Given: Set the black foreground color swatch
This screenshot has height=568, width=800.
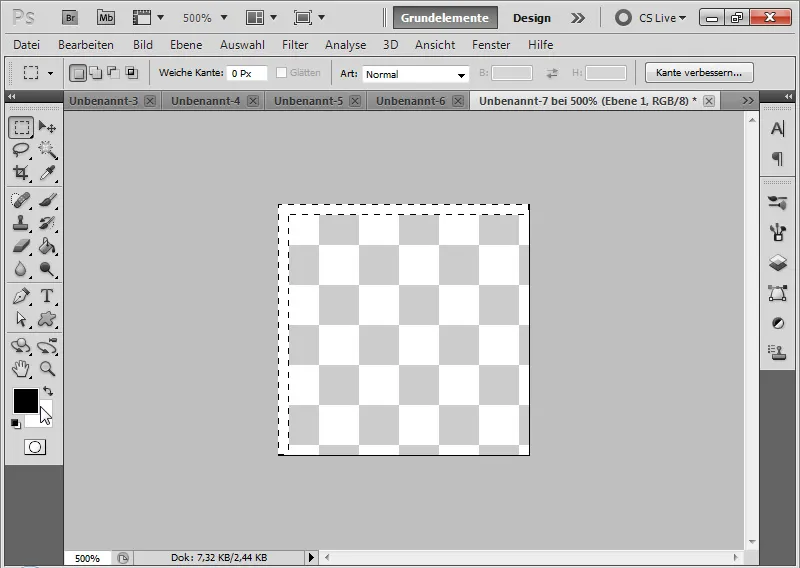Looking at the screenshot, I should click(x=26, y=401).
